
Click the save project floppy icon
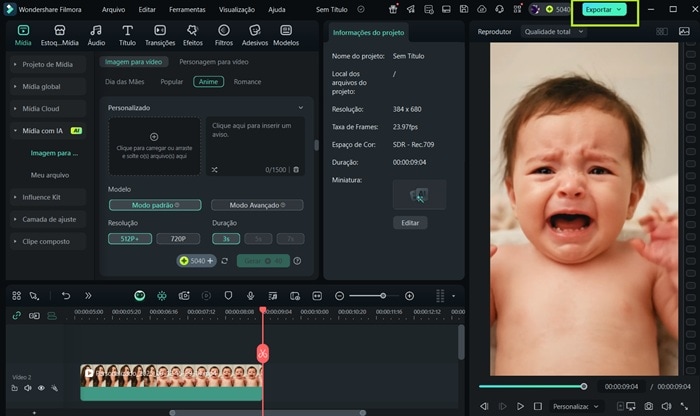click(x=464, y=9)
